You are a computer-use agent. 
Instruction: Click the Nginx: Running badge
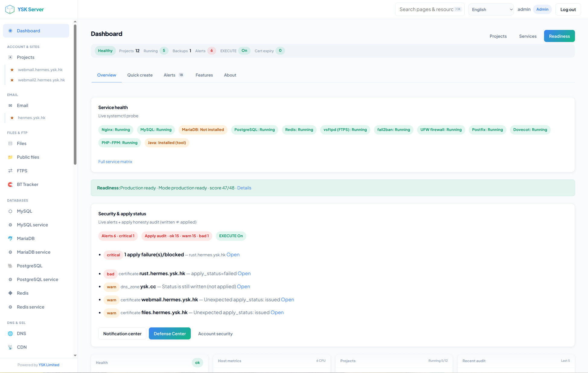tap(116, 130)
